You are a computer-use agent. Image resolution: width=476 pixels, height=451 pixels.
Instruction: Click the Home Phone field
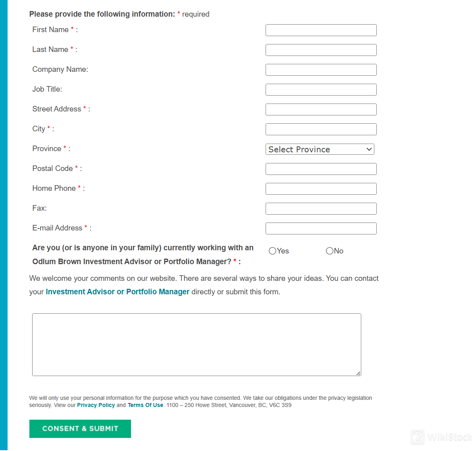321,189
